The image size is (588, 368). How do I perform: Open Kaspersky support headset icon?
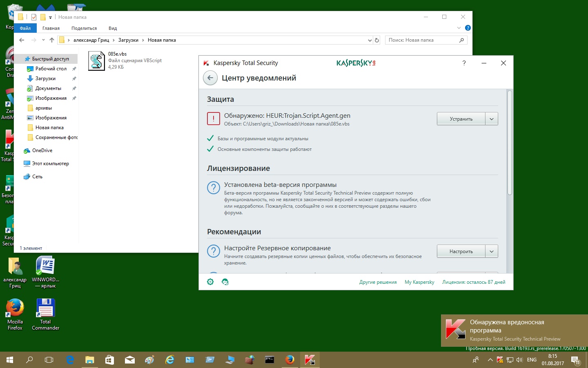tap(225, 282)
